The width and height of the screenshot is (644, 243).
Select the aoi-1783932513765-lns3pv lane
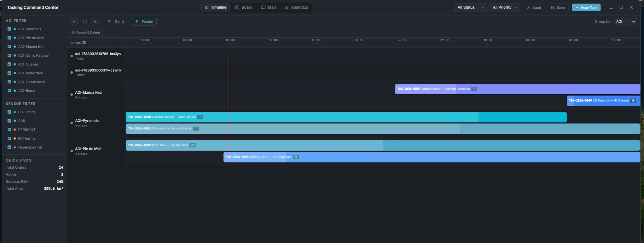pyautogui.click(x=96, y=56)
